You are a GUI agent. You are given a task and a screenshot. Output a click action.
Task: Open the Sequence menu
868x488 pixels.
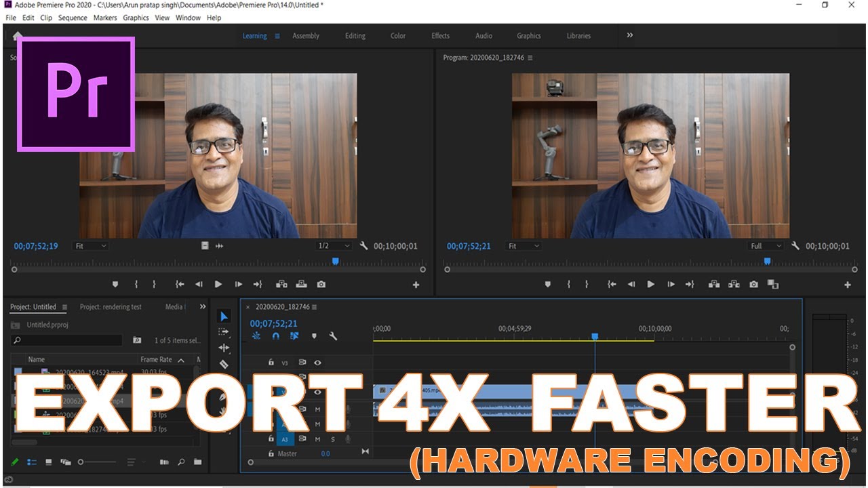pos(73,18)
